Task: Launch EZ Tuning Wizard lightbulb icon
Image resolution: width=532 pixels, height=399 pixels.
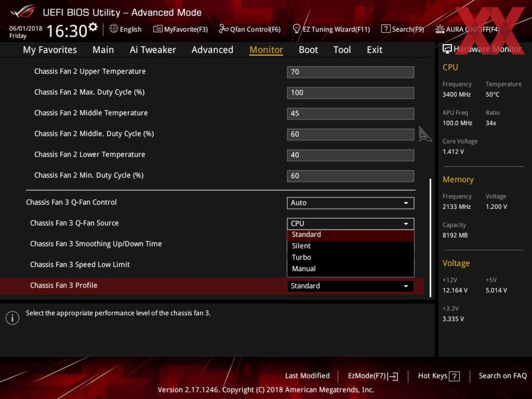Action: 297,29
